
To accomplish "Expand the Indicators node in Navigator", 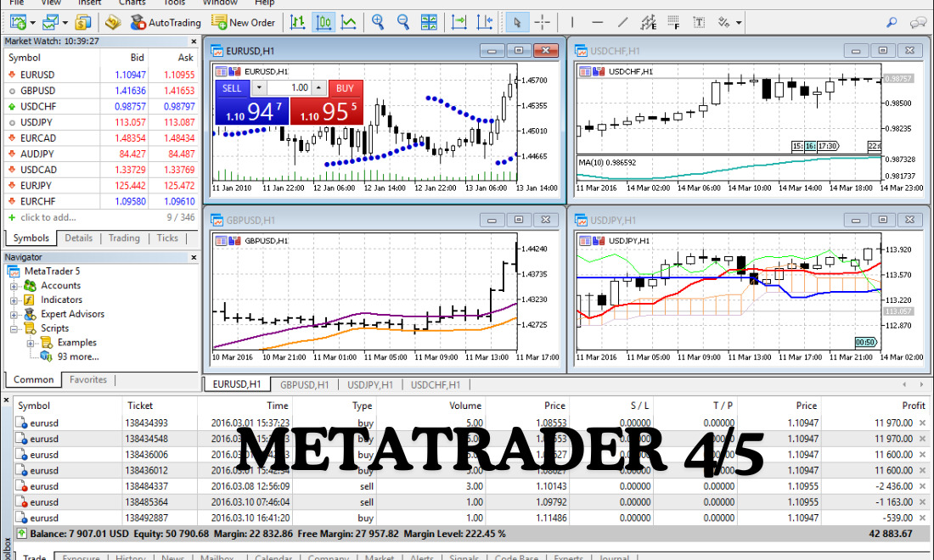I will click(14, 300).
